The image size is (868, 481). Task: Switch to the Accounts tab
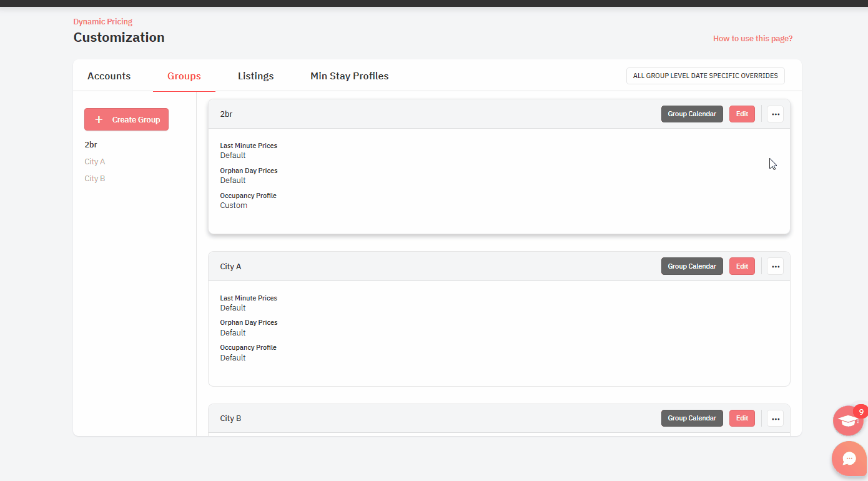click(x=109, y=76)
